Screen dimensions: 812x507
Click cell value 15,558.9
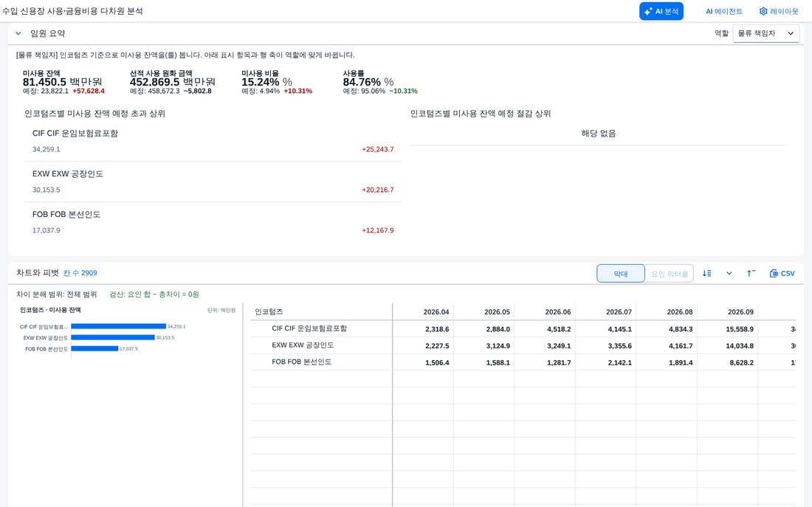(740, 329)
